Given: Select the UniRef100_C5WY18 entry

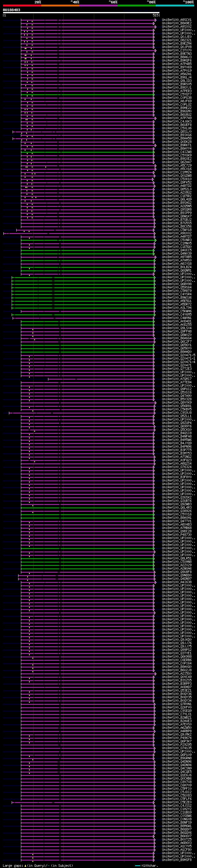Looking at the screenshot, I should (x=177, y=230).
